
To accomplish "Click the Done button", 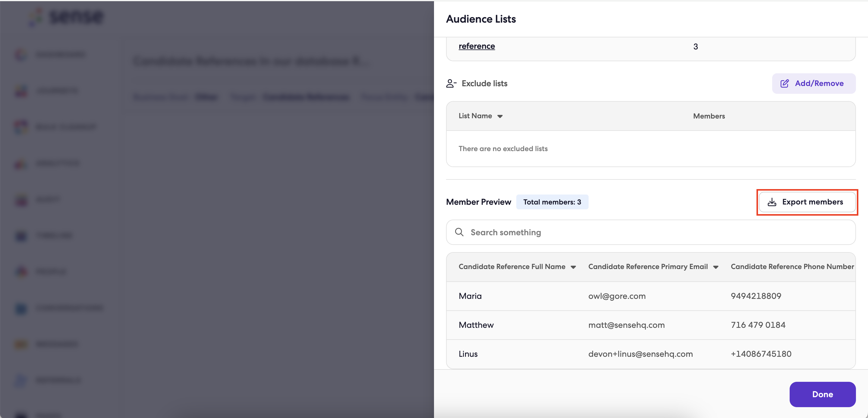I will (822, 394).
